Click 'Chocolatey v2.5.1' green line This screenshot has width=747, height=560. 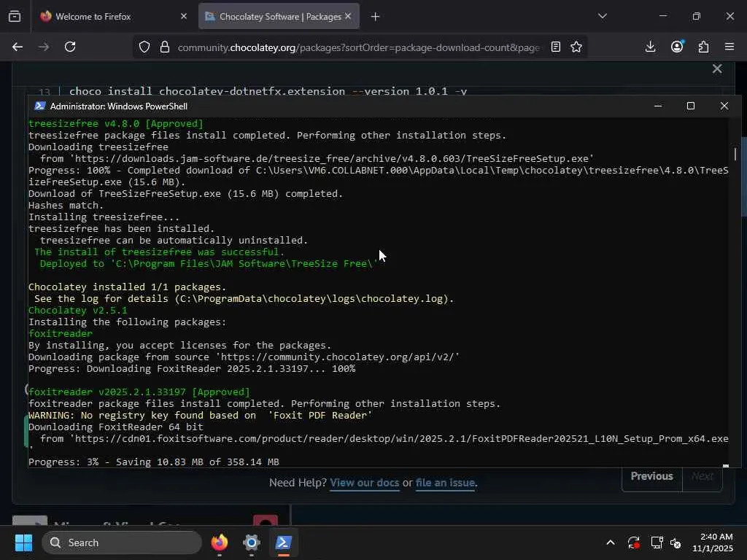point(78,311)
